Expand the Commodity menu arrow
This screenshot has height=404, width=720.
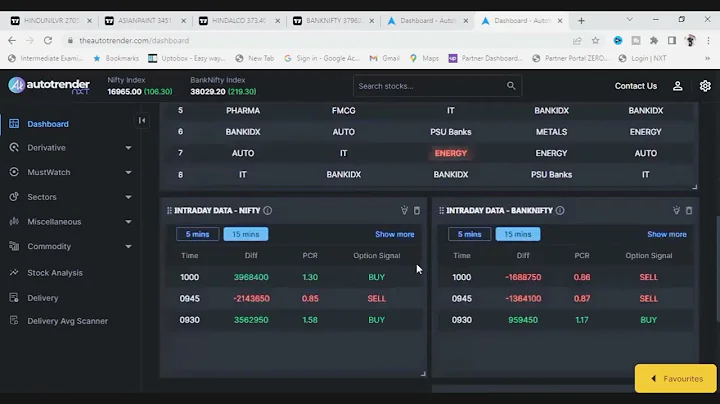[128, 247]
